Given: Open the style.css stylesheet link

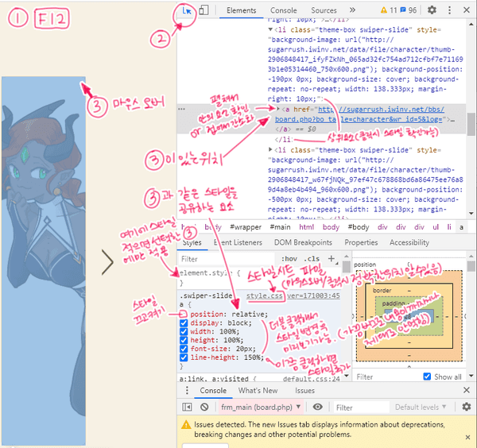Looking at the screenshot, I should (263, 295).
